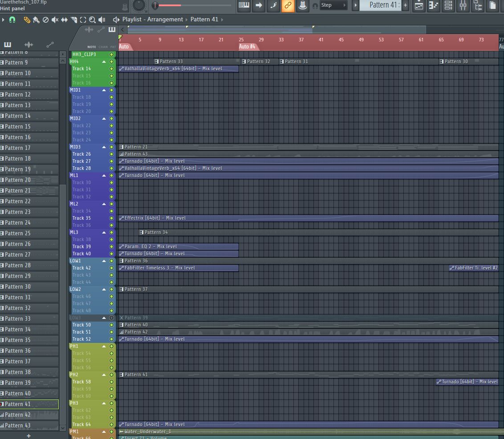Collapse the HH4 track group
Screen dimensions: 504x439
pyautogui.click(x=104, y=62)
